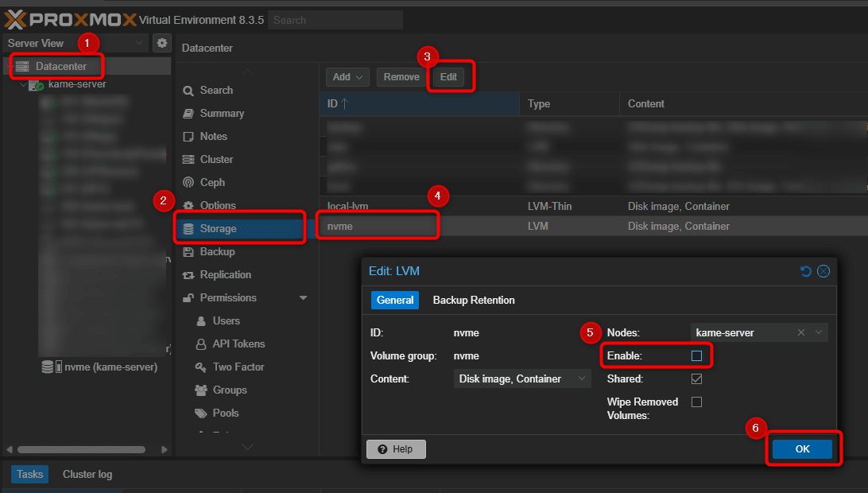Click the Edit storage button
The height and width of the screenshot is (493, 868).
[448, 77]
